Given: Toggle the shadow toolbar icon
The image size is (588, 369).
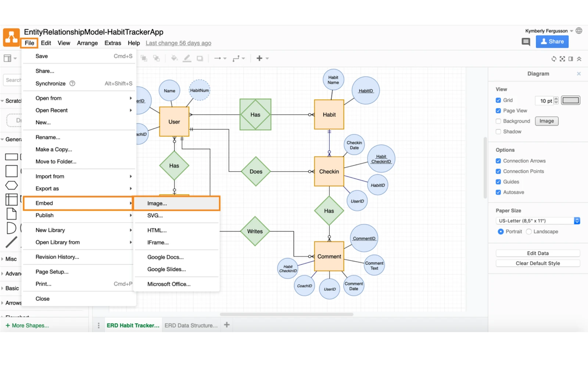Looking at the screenshot, I should coord(200,58).
